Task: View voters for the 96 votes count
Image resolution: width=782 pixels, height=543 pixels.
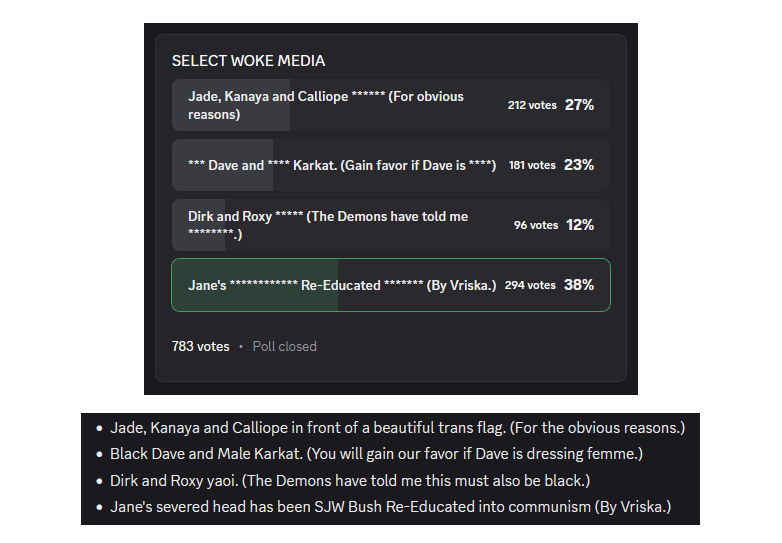Action: pos(536,225)
